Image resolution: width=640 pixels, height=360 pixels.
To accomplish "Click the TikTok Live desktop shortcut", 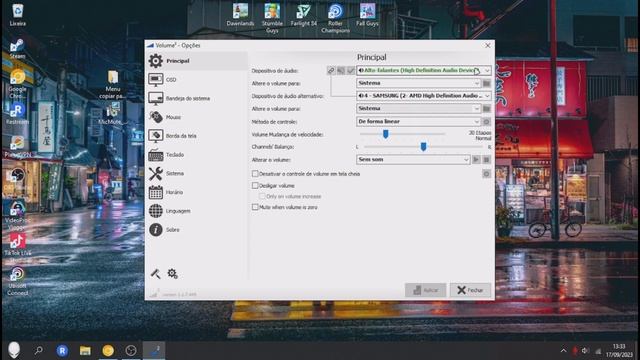I will pyautogui.click(x=18, y=245).
